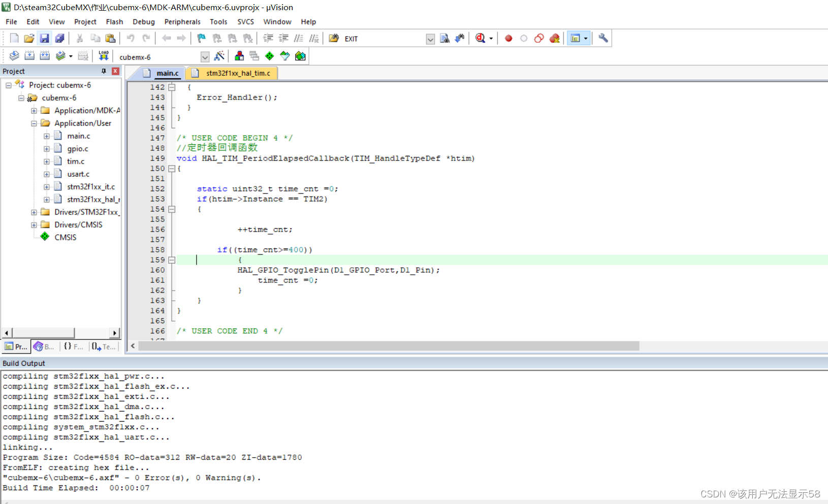Expand the Drivers/STM32F1xx folder

(34, 212)
